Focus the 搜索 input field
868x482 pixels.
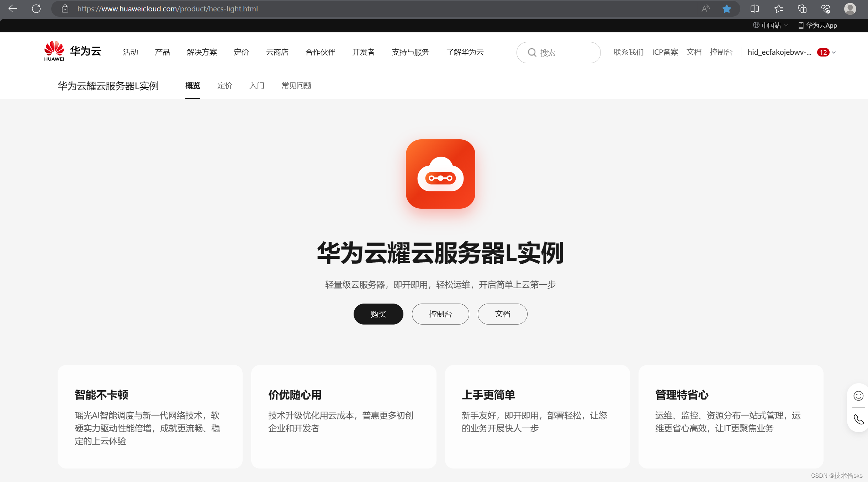pos(559,53)
